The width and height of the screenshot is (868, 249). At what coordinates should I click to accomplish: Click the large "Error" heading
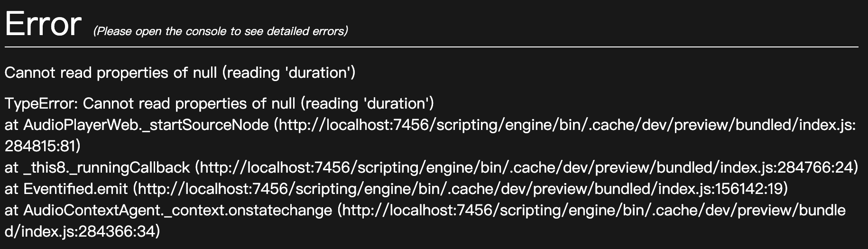[43, 24]
